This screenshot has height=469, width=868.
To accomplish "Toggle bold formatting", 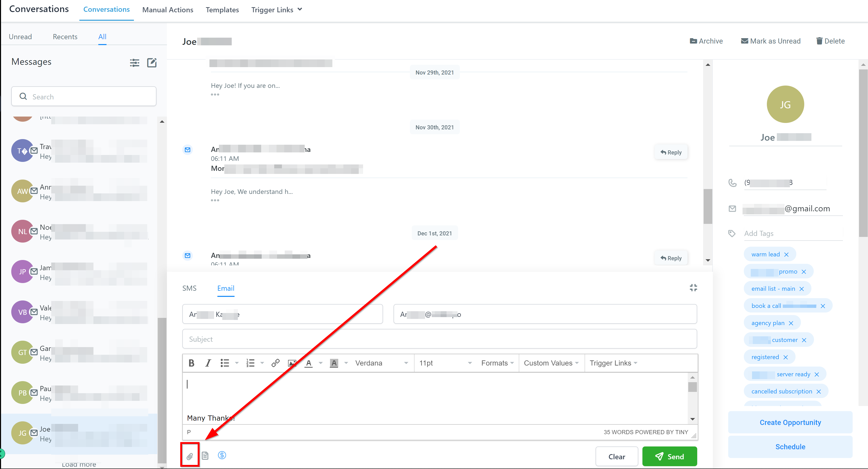I will pos(191,363).
